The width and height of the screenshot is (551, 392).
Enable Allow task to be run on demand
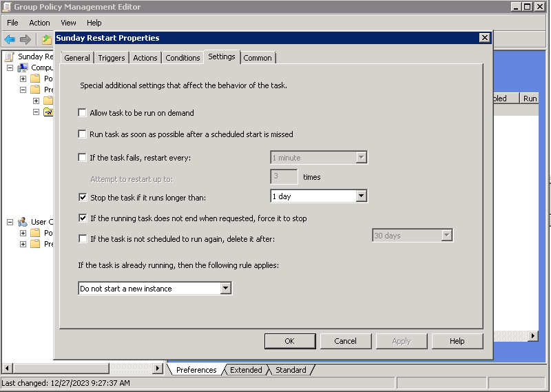coord(82,112)
